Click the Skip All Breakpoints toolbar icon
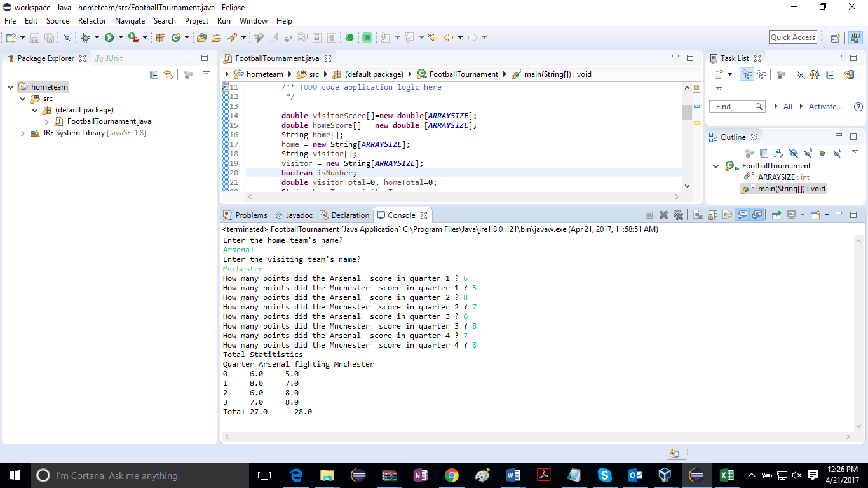This screenshot has width=868, height=488. (67, 37)
